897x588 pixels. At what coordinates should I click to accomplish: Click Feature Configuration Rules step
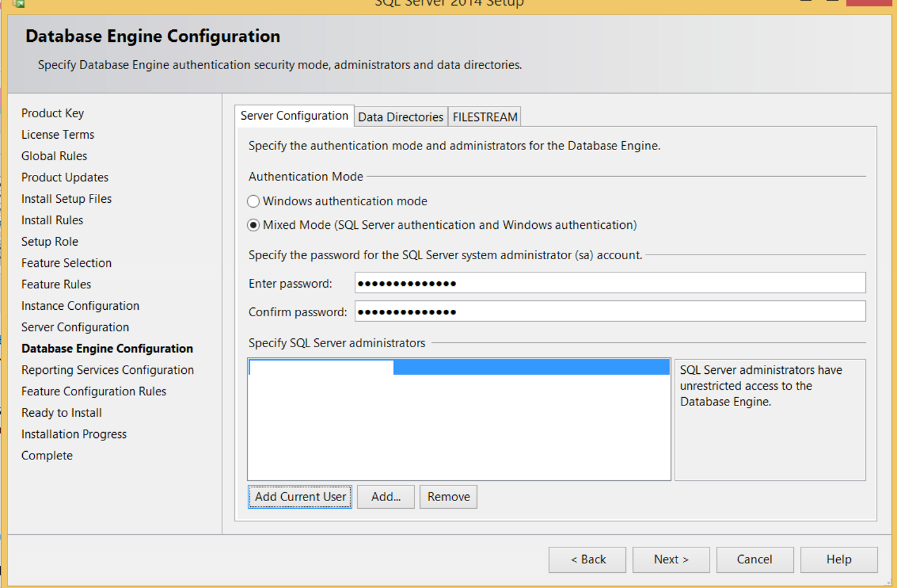point(94,392)
